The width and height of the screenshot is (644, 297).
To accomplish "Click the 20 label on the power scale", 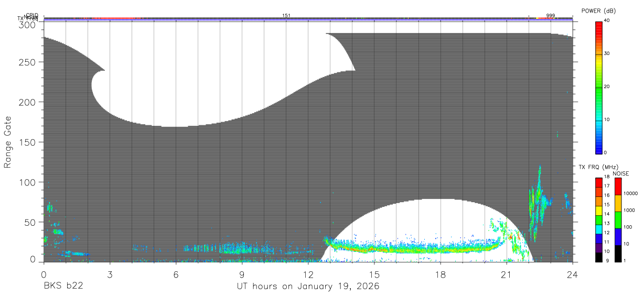I will (607, 86).
